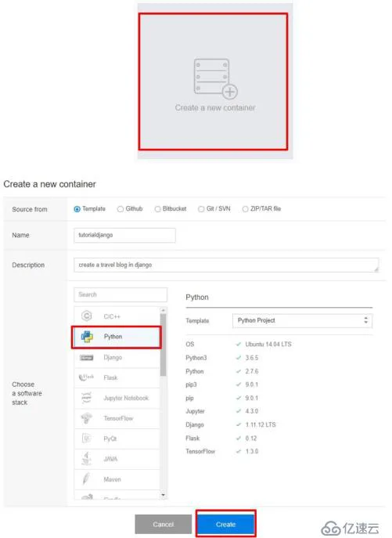Image resolution: width=392 pixels, height=538 pixels.
Task: Open the Python Project template dropdown
Action: 302,320
